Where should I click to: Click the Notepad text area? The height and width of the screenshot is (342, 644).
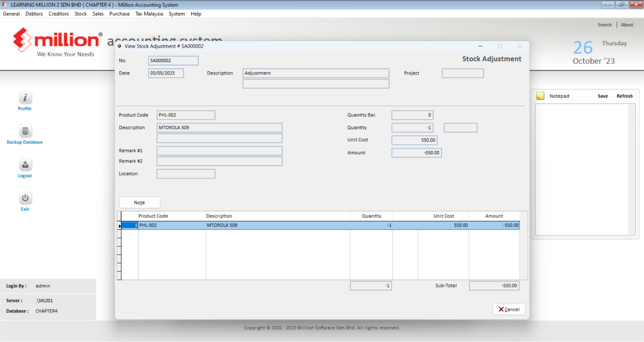[x=582, y=169]
